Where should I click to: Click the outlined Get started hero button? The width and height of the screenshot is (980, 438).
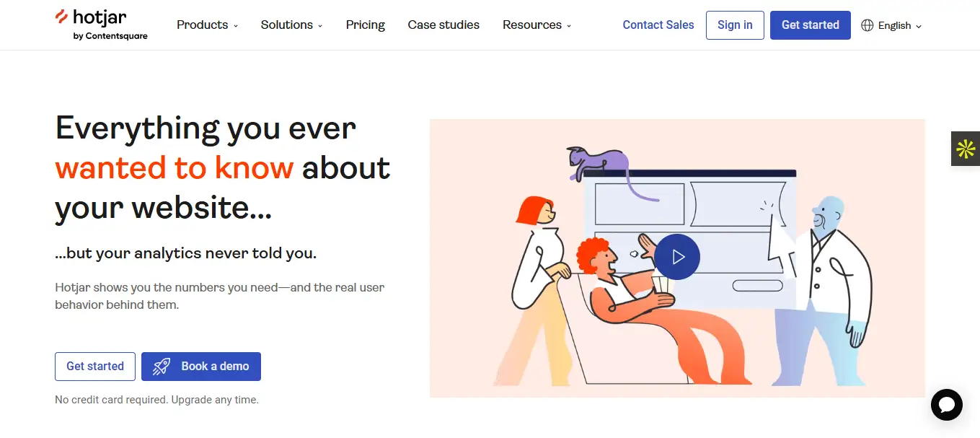click(95, 366)
